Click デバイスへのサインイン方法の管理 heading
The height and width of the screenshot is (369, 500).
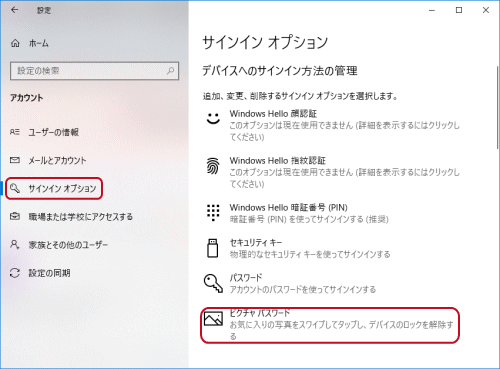pos(280,71)
